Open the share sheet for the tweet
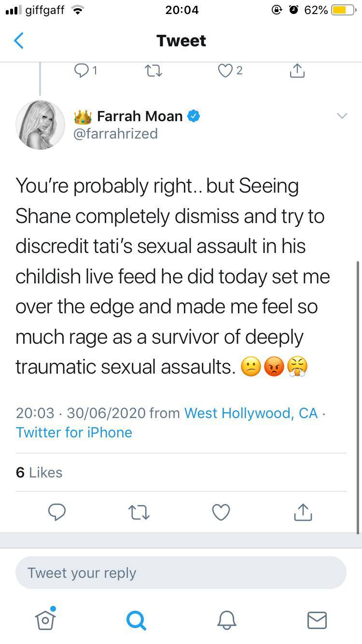This screenshot has width=362, height=644. (303, 512)
